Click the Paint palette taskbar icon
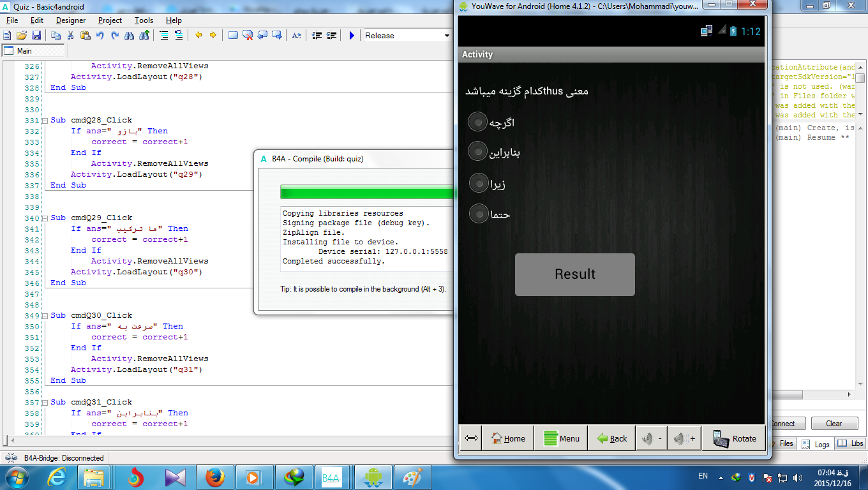Screen dimensions: 868x490 pyautogui.click(x=413, y=477)
